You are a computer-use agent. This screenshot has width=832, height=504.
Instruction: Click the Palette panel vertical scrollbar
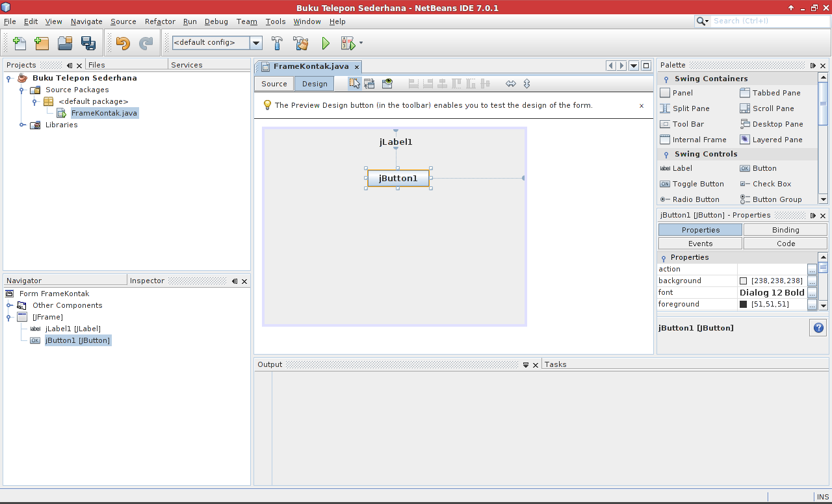[823, 138]
